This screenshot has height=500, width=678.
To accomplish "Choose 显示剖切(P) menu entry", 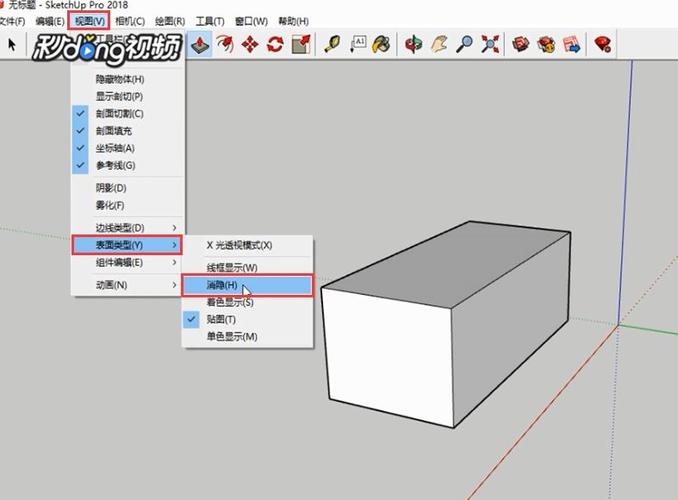I will point(128,96).
